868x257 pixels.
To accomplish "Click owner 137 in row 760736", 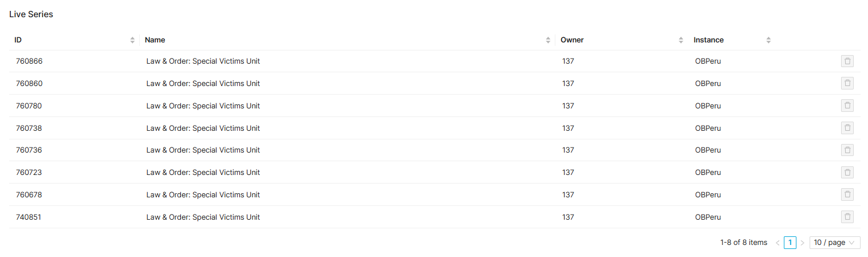I will (568, 150).
